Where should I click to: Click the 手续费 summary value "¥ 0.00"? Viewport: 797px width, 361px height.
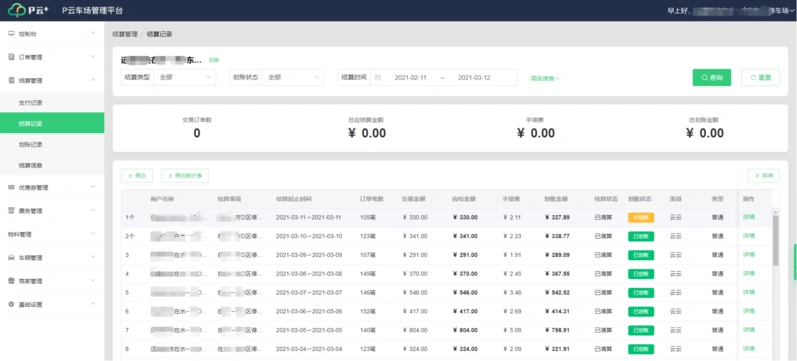(x=536, y=133)
